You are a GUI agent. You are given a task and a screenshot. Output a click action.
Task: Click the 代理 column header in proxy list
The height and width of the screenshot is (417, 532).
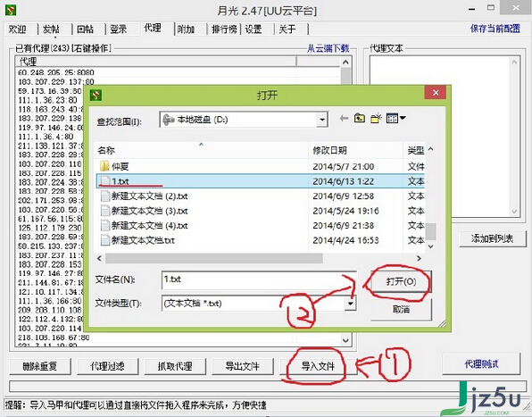tap(155, 62)
